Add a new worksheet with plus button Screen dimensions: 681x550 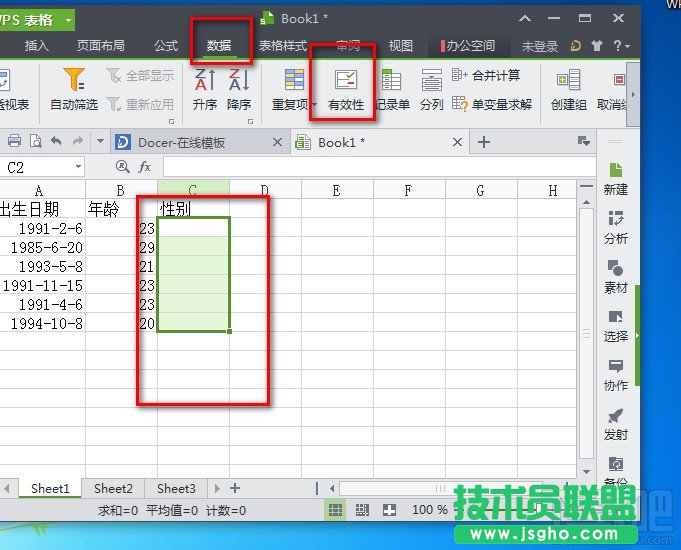[x=235, y=488]
